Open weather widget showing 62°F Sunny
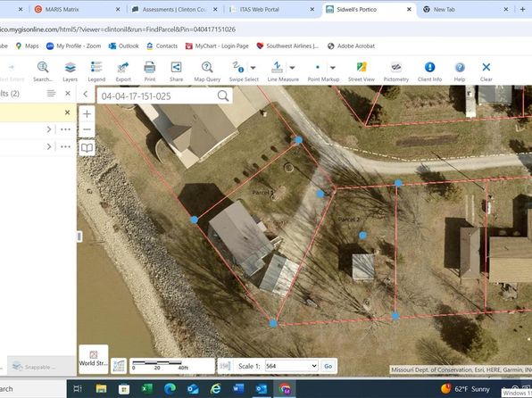The height and width of the screenshot is (398, 532). [465, 389]
